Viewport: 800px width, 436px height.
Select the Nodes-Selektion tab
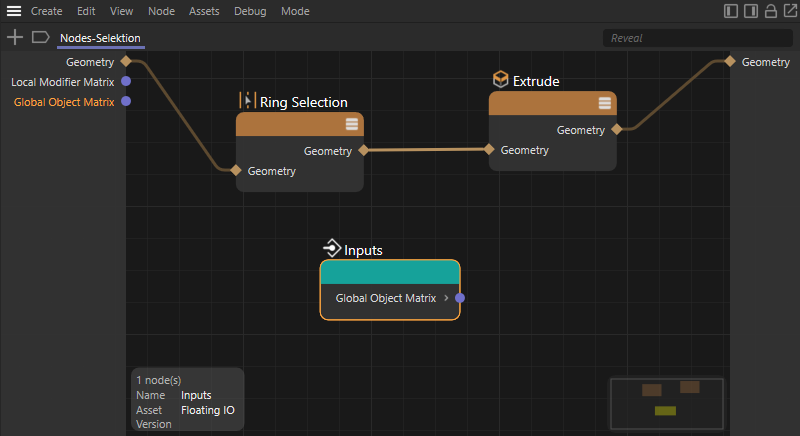[x=101, y=38]
